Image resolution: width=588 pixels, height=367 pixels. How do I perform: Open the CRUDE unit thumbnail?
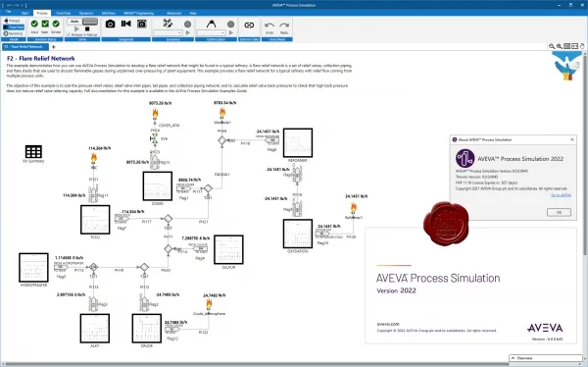click(x=147, y=329)
